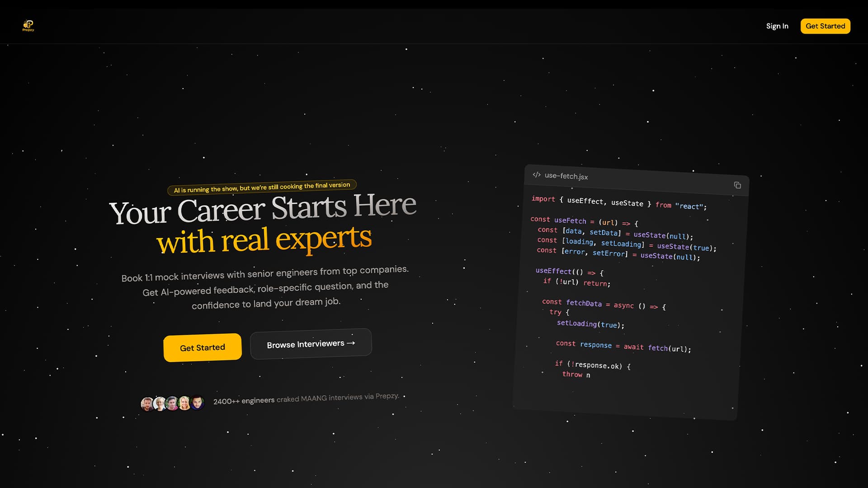The height and width of the screenshot is (488, 868).
Task: Click the header Get Started button
Action: click(x=825, y=26)
